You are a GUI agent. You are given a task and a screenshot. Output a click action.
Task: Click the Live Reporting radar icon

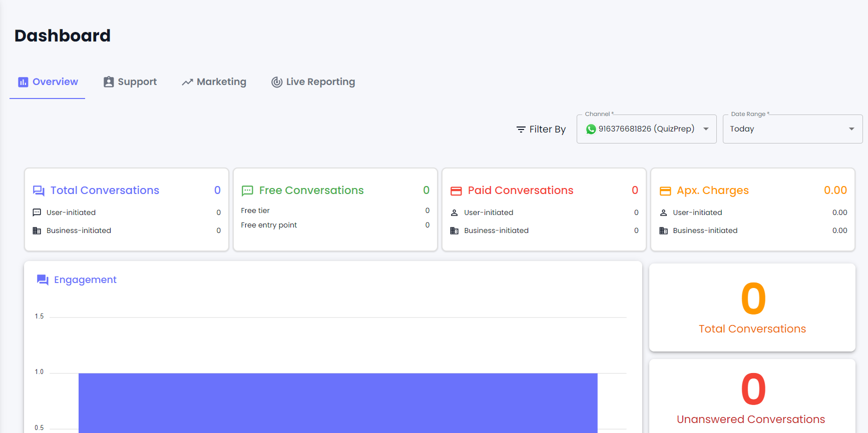click(277, 82)
